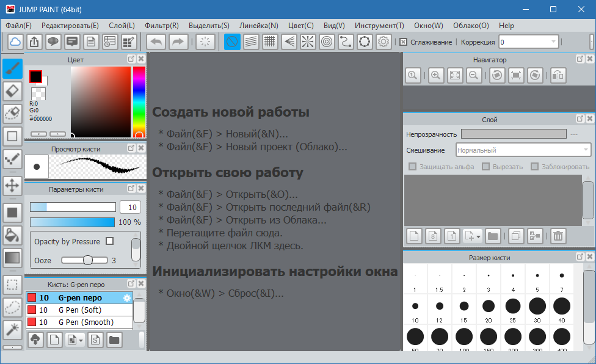The width and height of the screenshot is (596, 364).
Task: Close the Размер кисти panel
Action: [590, 257]
